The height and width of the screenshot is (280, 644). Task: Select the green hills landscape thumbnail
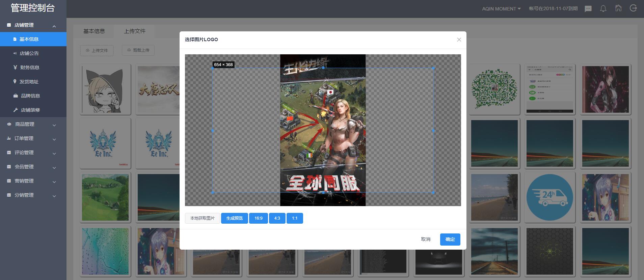[x=105, y=197]
